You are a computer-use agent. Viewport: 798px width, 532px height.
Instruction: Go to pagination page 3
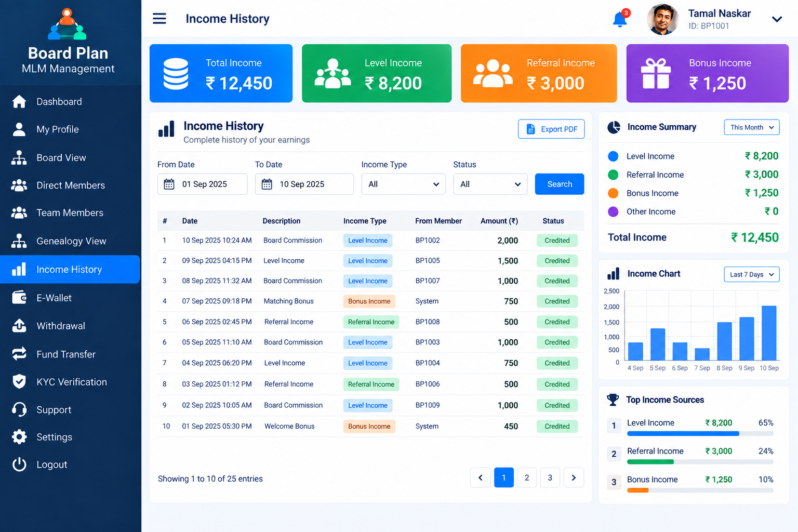pos(550,477)
